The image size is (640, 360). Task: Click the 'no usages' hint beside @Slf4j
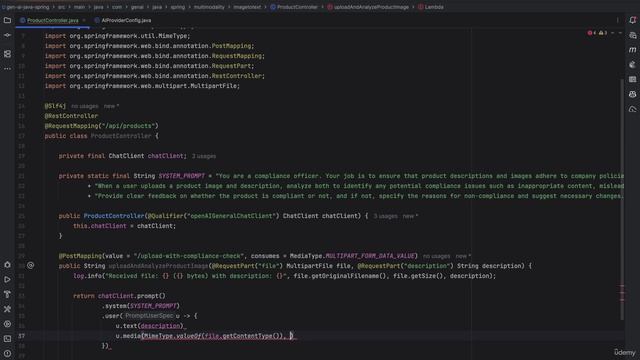tap(84, 106)
